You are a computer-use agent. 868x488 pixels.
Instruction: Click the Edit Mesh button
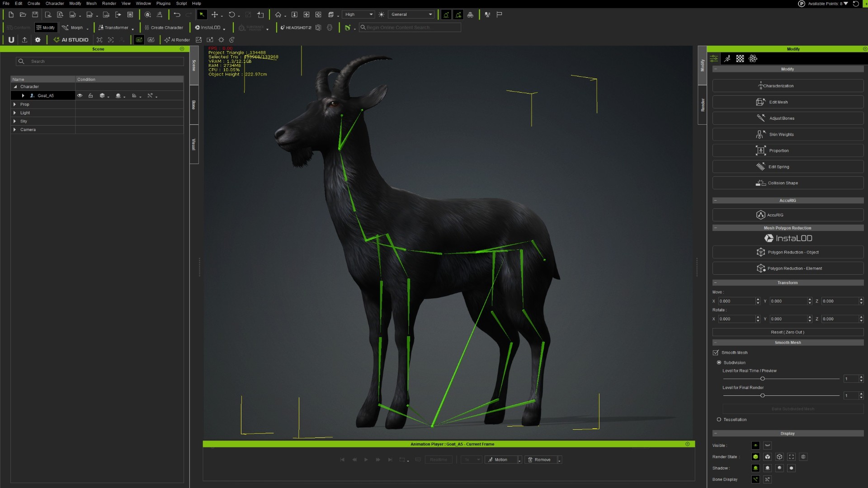pos(788,102)
